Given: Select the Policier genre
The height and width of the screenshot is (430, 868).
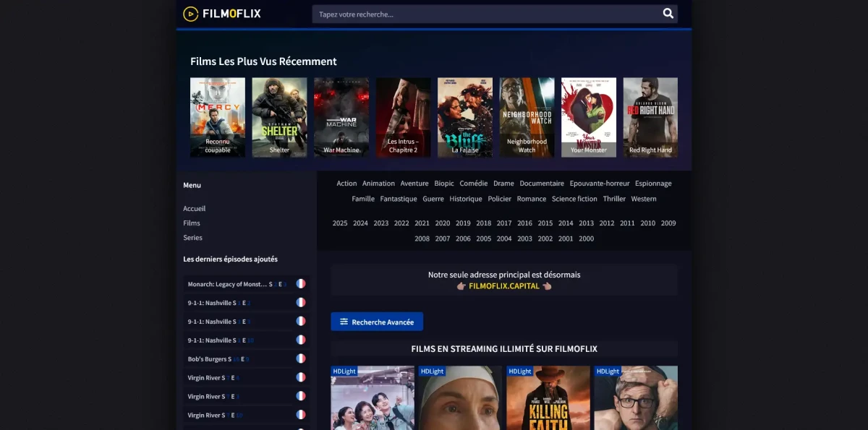Looking at the screenshot, I should click(x=499, y=199).
